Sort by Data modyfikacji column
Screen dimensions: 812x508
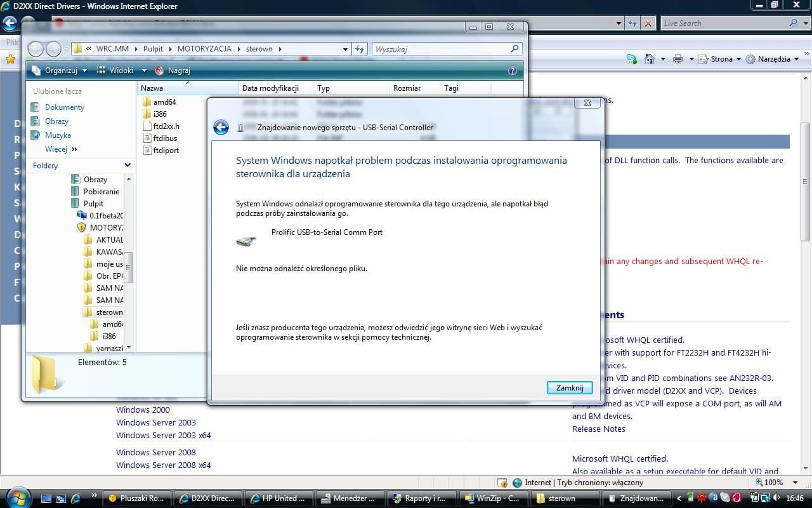click(275, 88)
